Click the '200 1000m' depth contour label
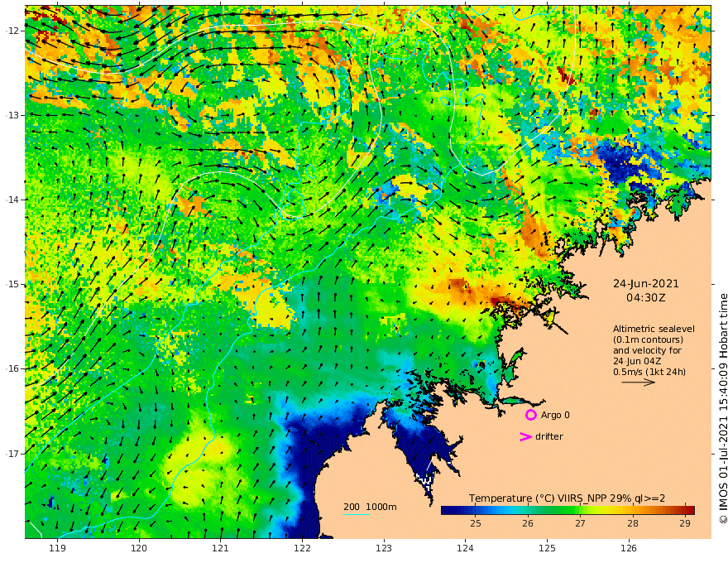 coord(370,507)
